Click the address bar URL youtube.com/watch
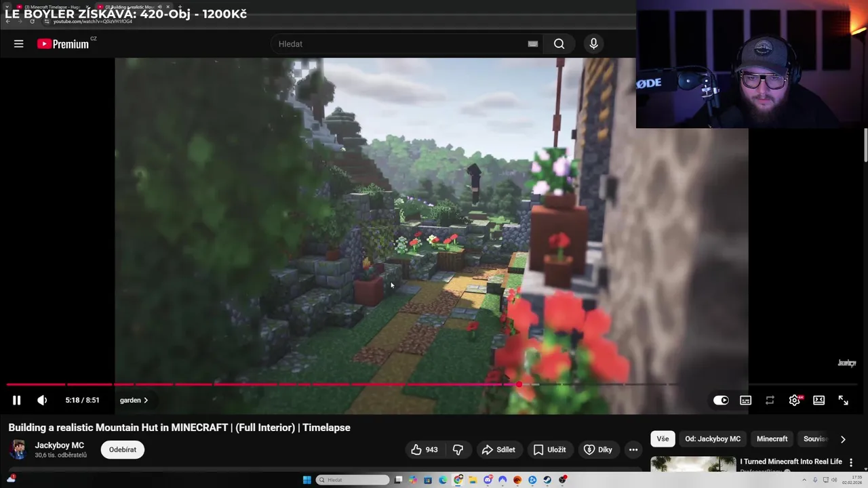Image resolution: width=868 pixels, height=488 pixels. point(93,22)
